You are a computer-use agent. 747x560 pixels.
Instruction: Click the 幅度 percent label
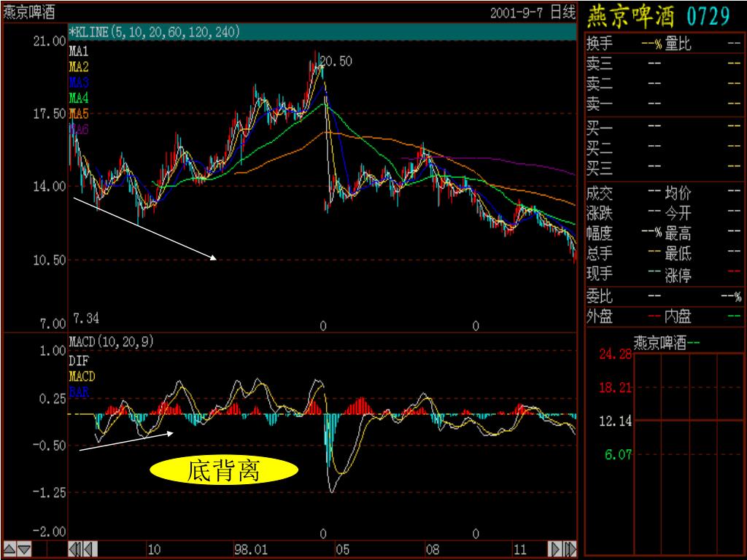click(x=600, y=233)
